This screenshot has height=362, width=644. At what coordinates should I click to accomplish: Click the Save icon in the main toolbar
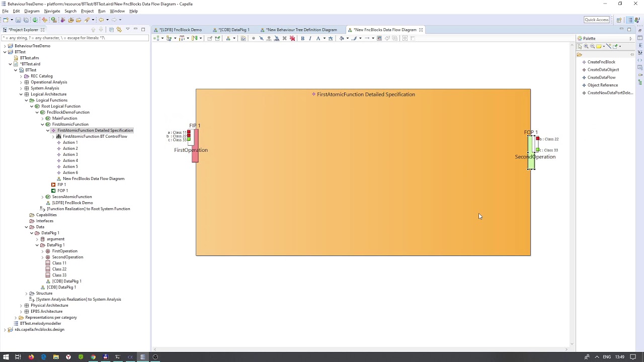[18, 20]
